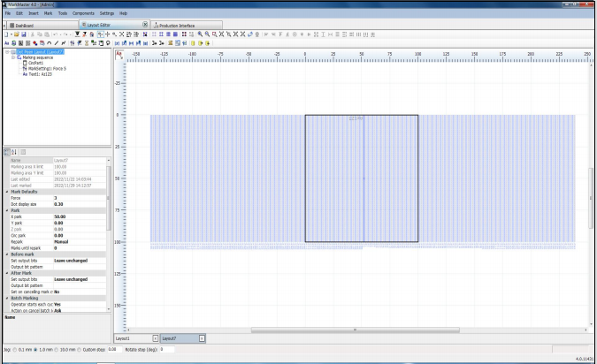Click the yellow cylinder with plus icon

coord(208,43)
